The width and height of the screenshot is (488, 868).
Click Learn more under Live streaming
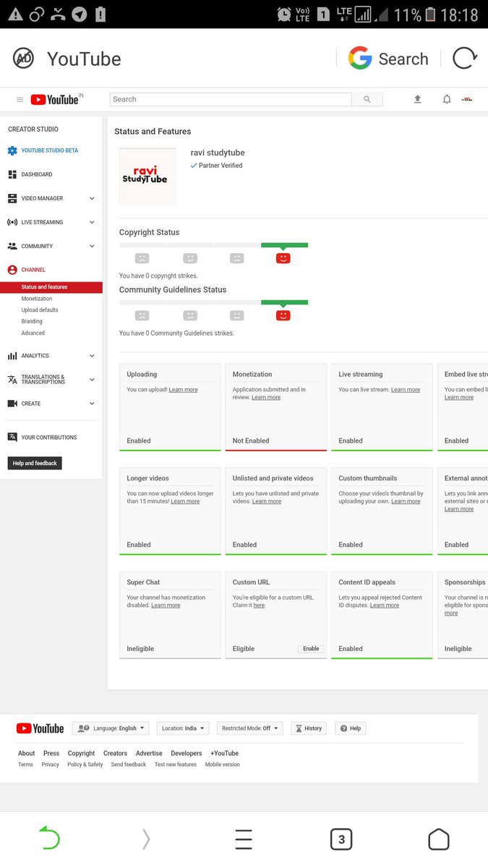pos(406,390)
